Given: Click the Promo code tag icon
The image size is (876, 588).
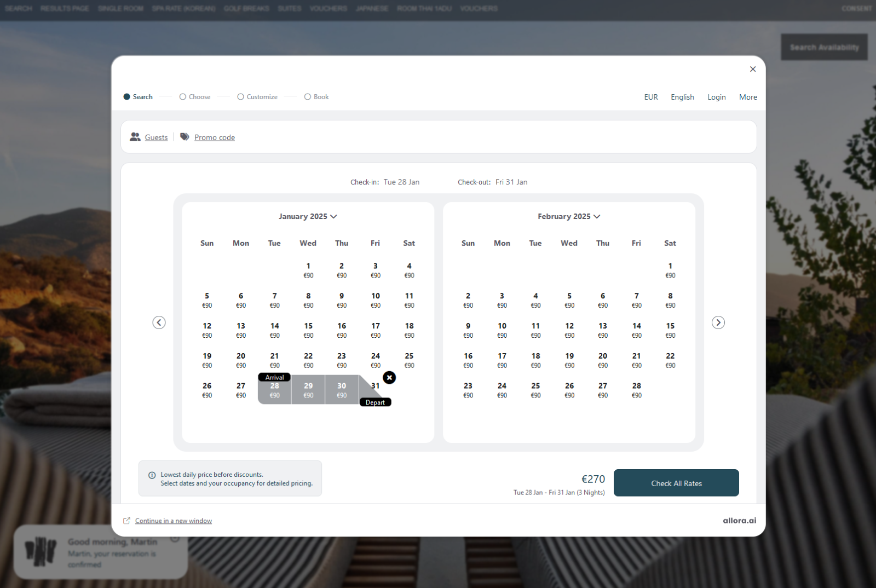Looking at the screenshot, I should (x=185, y=137).
